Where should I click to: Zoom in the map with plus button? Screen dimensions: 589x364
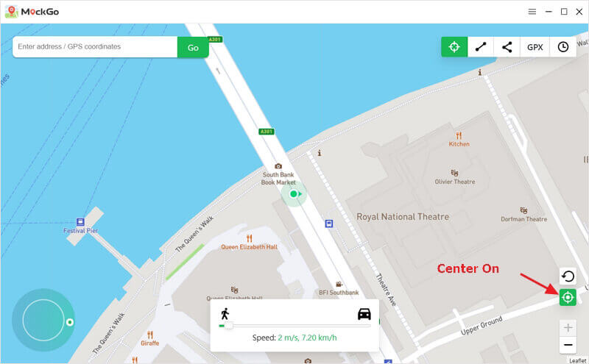(568, 328)
